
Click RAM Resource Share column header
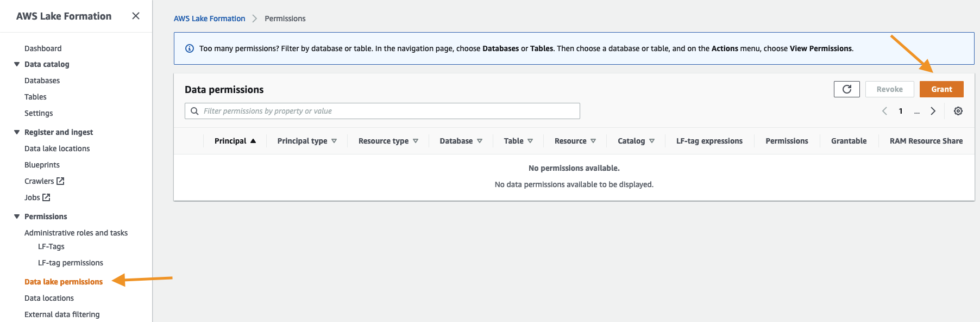[x=926, y=141]
